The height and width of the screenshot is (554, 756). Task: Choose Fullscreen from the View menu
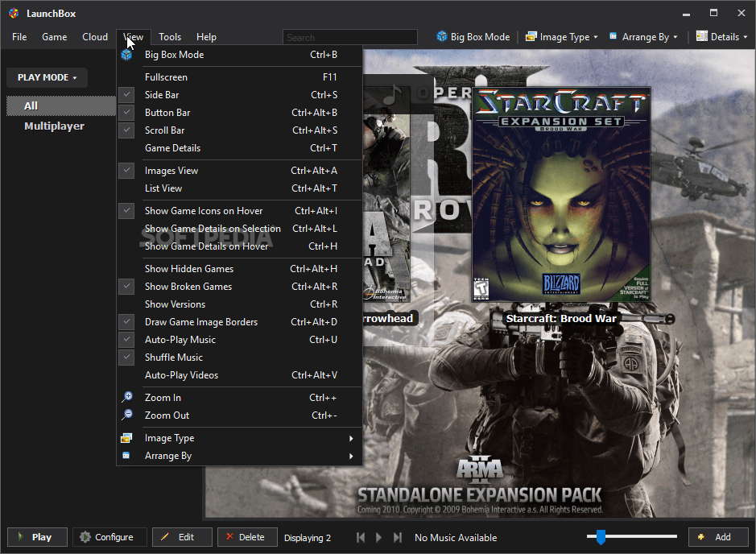point(240,77)
